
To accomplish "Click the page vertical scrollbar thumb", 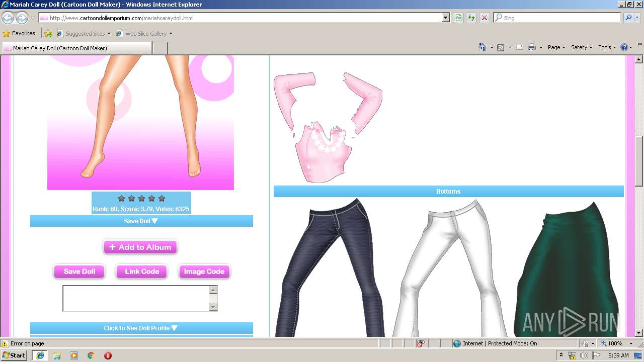I will [639, 161].
